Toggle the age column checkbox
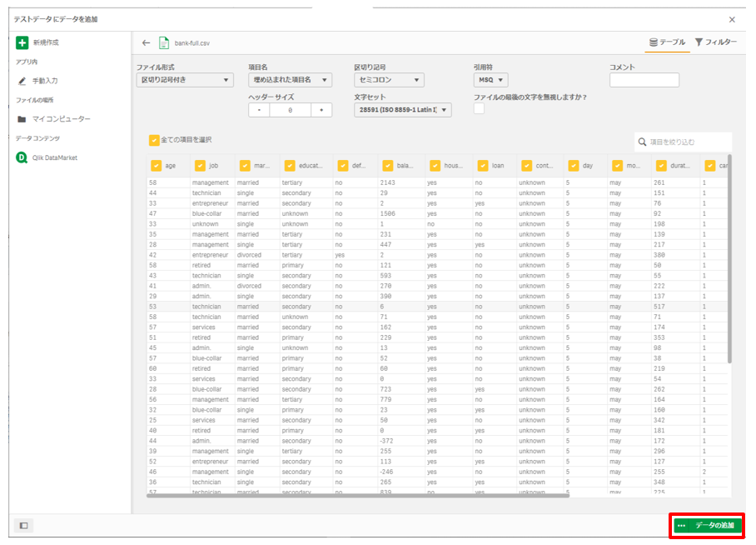Screen dimensions: 756x545 click(x=155, y=165)
